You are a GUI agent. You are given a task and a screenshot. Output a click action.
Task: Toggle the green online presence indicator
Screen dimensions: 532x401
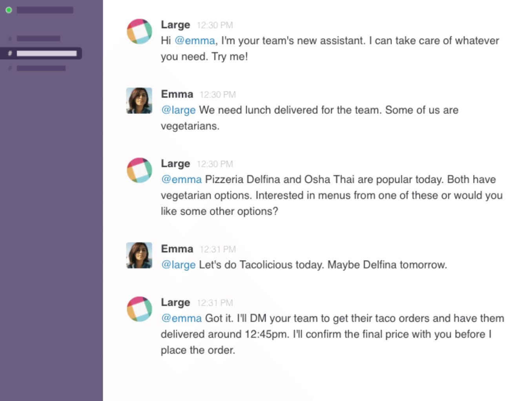coord(9,10)
